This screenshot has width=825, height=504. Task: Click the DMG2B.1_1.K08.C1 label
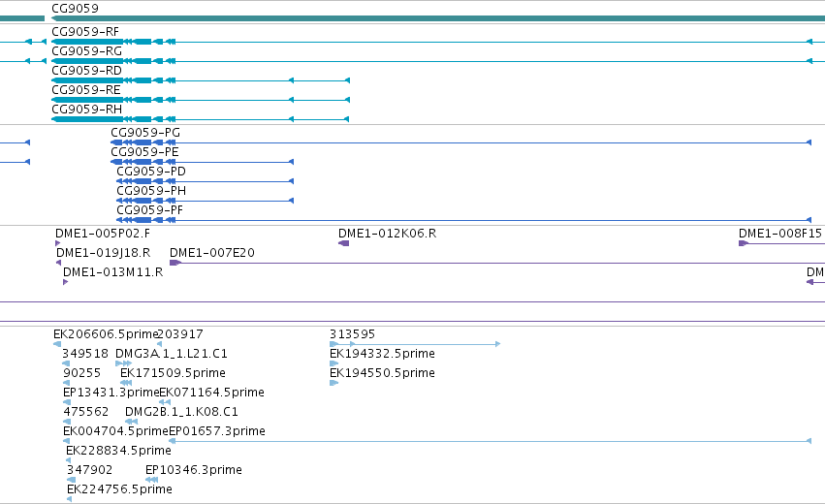pos(181,412)
